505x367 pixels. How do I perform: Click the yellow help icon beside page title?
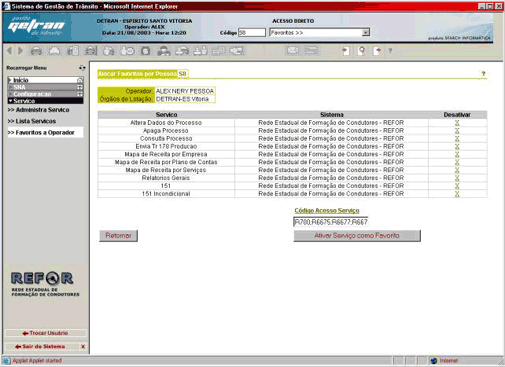click(483, 74)
